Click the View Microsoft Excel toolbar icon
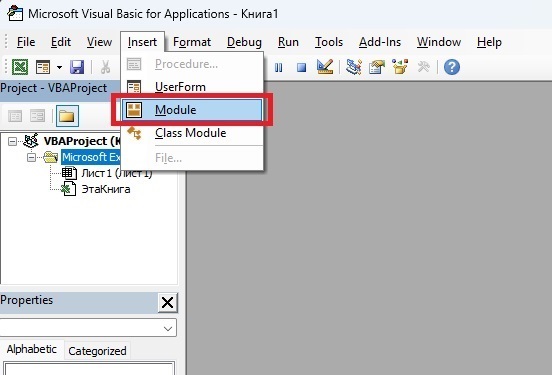 (x=20, y=67)
